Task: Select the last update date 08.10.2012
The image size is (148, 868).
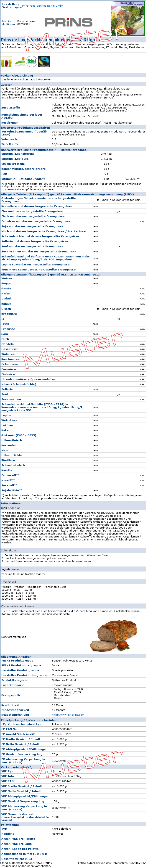Action: 138,863
